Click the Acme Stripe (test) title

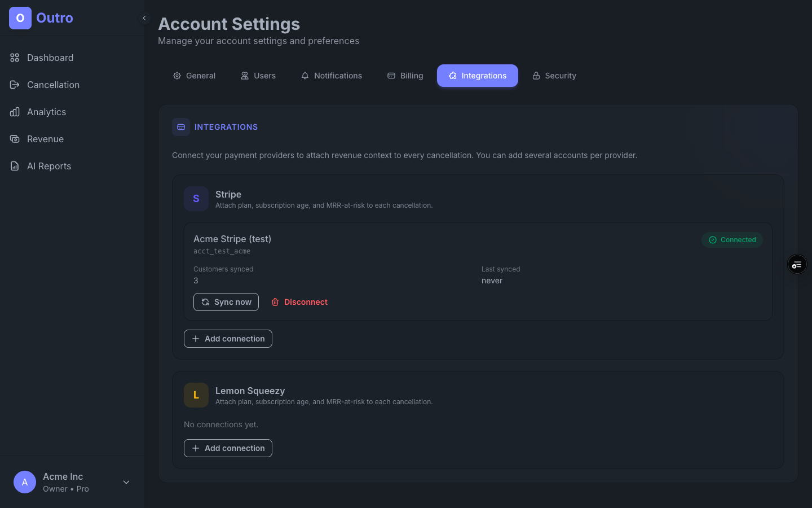pyautogui.click(x=232, y=239)
